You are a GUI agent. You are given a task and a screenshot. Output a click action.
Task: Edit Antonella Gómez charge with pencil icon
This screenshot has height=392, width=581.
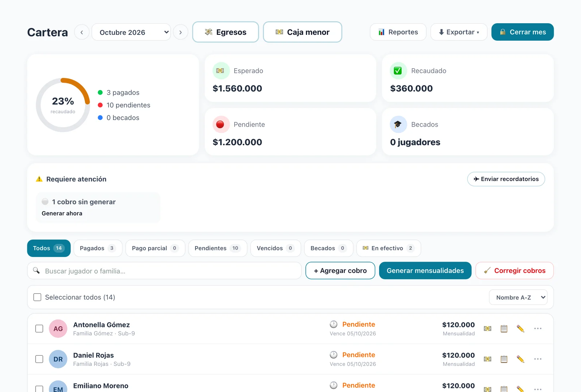520,328
